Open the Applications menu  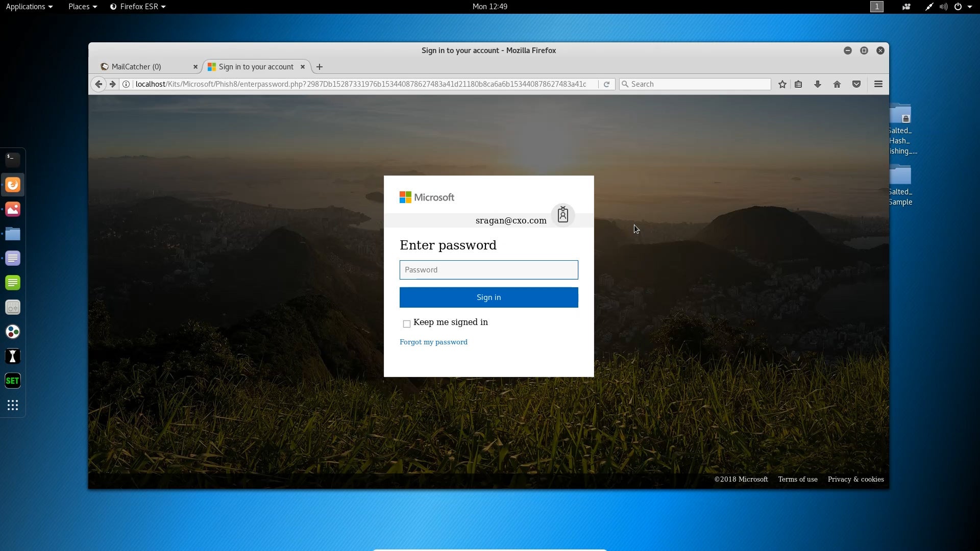coord(29,7)
